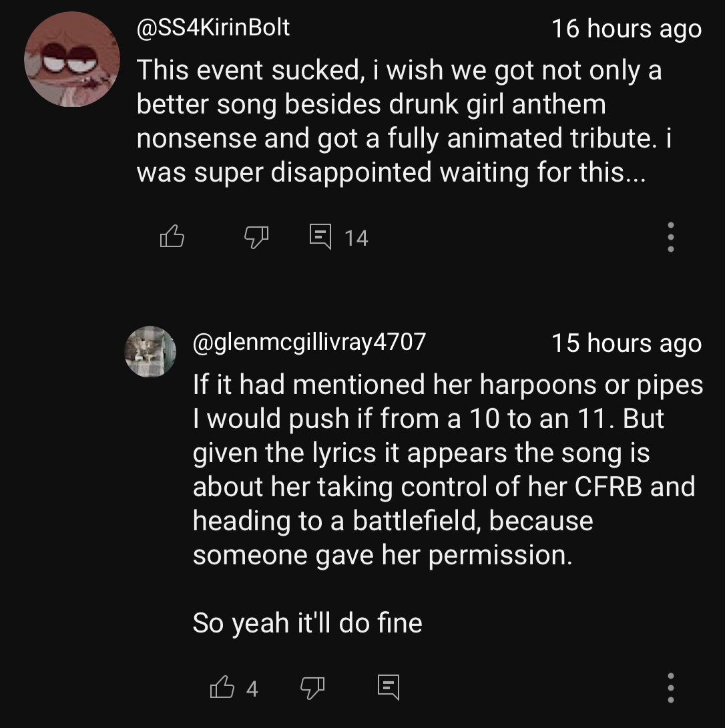725x728 pixels.
Task: Tap the "So yeah it'll do fine" text
Action: [307, 623]
